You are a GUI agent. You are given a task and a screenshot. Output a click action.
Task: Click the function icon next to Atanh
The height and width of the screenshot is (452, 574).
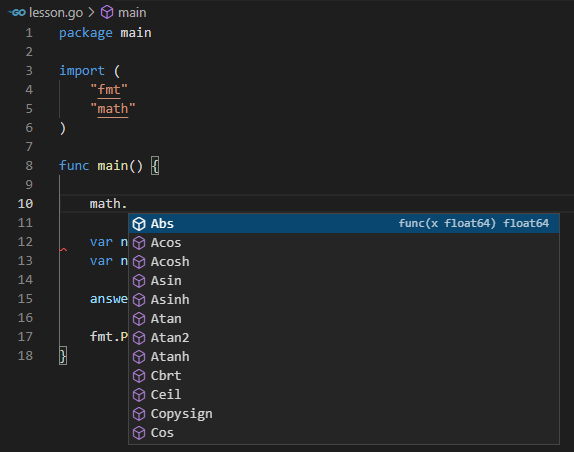139,357
